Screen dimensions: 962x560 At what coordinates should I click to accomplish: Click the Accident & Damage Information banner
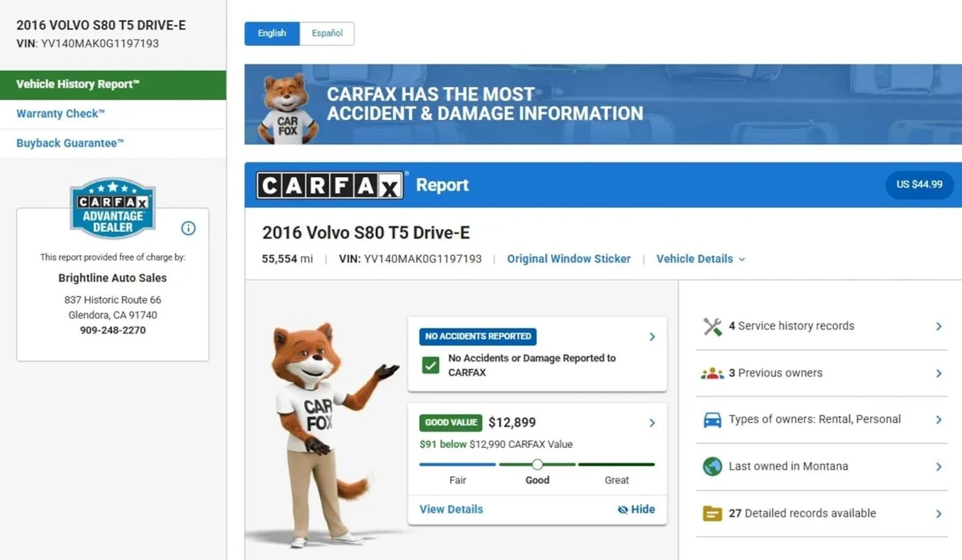603,104
